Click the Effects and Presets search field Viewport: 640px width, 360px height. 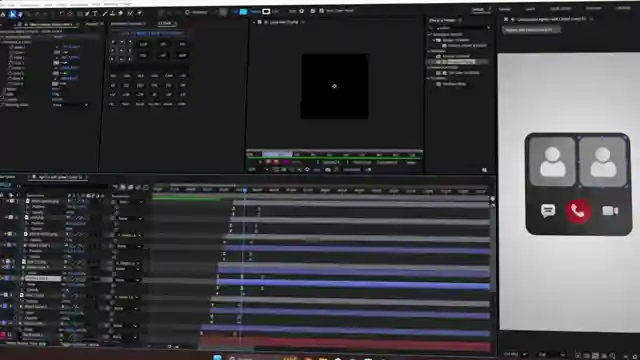[x=460, y=28]
